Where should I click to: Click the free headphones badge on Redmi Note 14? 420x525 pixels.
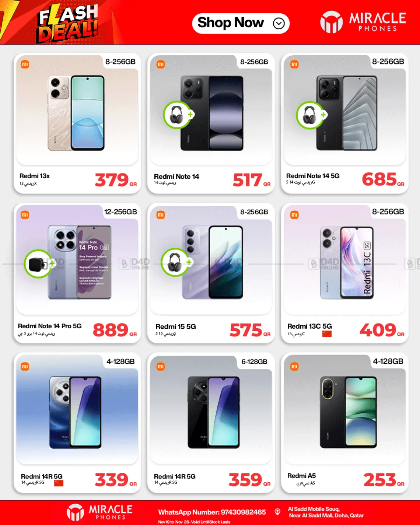pyautogui.click(x=178, y=115)
